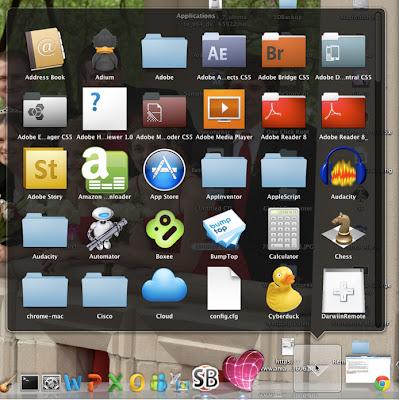Launch DarwiinRemote

[x=343, y=290]
